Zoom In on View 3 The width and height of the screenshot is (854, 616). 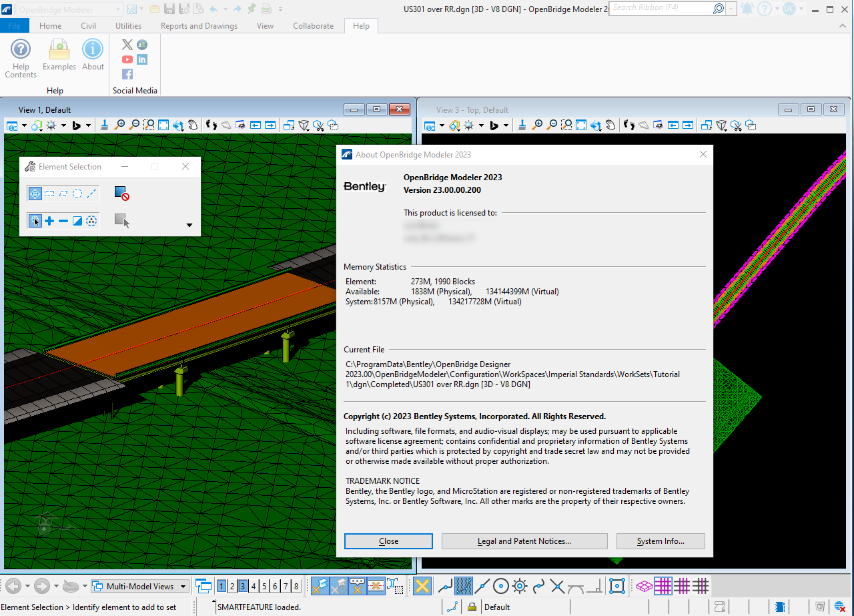click(538, 125)
